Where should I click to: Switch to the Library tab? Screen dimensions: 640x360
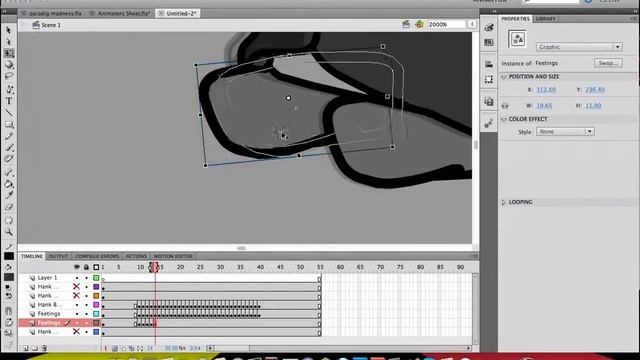[545, 19]
